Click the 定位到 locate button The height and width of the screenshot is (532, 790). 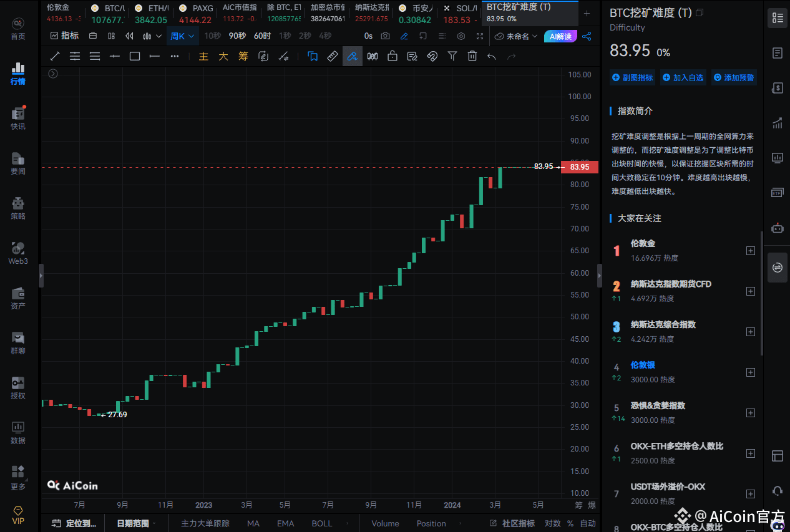tap(74, 523)
